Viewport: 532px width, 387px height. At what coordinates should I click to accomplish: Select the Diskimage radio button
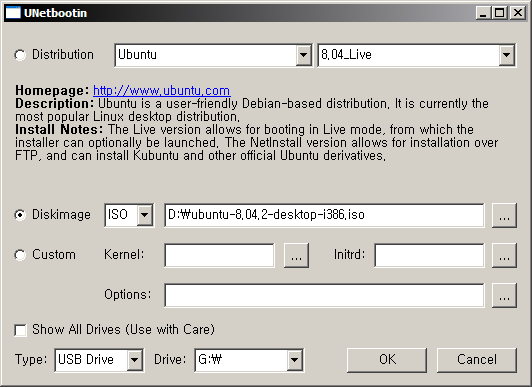(20, 215)
